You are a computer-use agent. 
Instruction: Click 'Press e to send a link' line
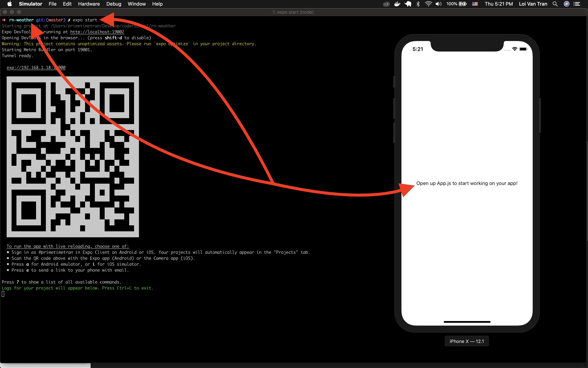[68, 270]
